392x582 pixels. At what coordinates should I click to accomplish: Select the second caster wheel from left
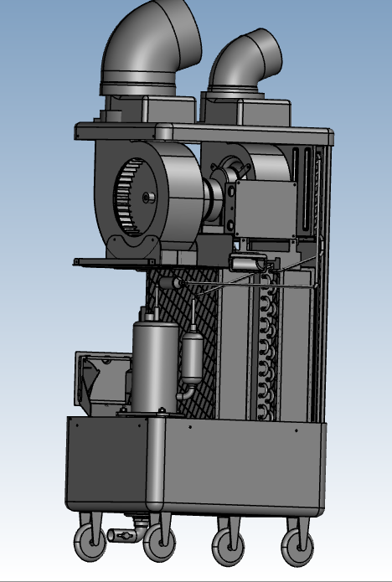[159, 543]
